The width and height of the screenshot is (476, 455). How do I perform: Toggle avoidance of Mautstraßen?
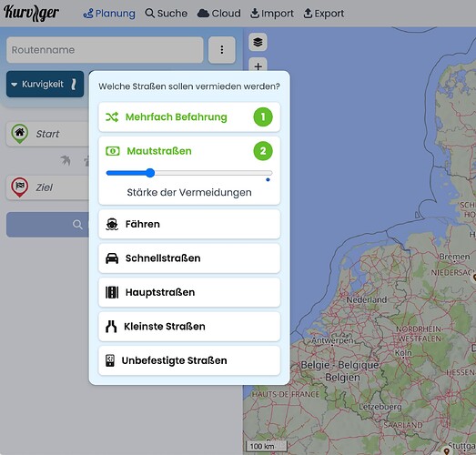189,151
